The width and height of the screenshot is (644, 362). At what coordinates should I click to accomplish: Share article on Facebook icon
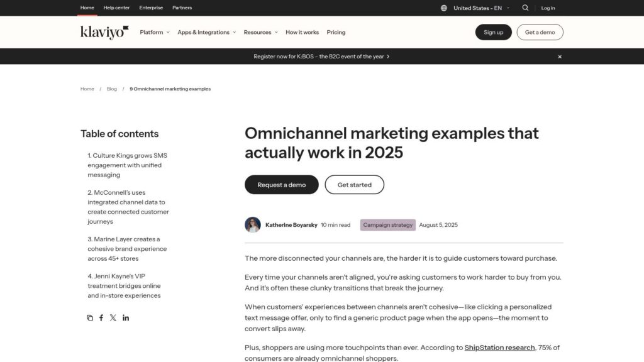(x=101, y=318)
